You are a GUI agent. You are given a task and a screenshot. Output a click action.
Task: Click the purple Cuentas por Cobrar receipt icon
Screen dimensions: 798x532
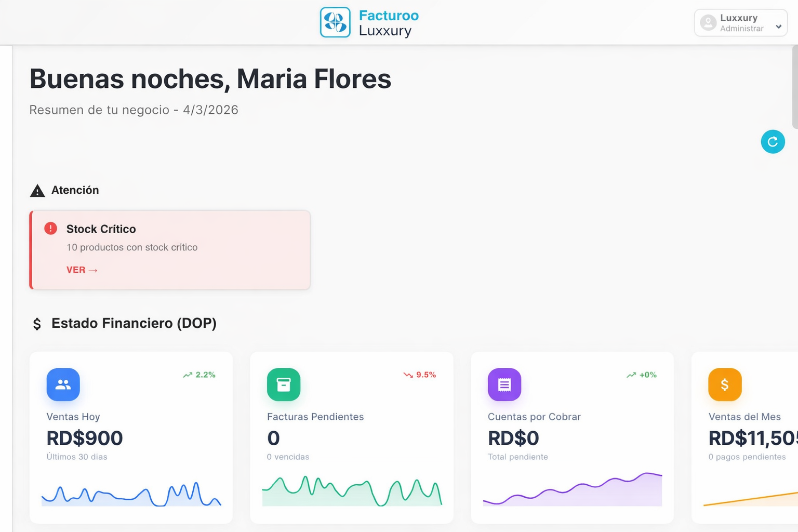[x=504, y=384]
